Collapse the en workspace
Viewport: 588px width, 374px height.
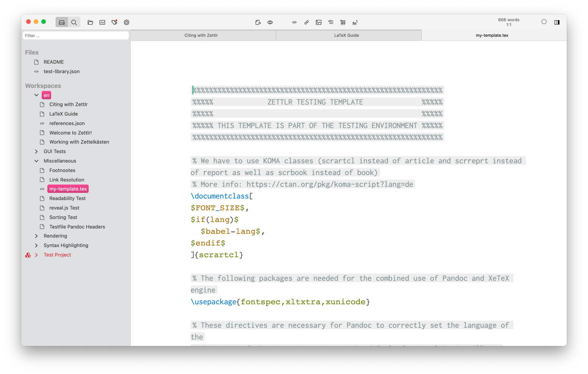click(x=36, y=95)
